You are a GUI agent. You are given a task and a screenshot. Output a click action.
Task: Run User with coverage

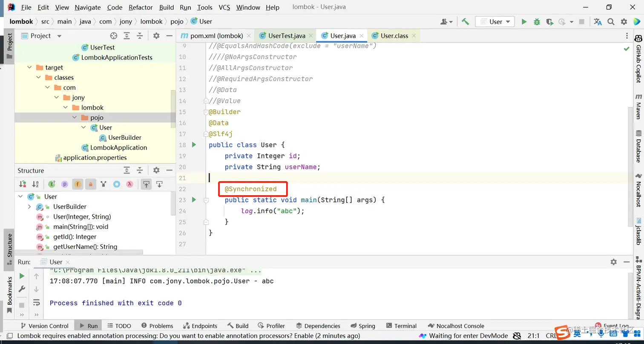click(549, 22)
